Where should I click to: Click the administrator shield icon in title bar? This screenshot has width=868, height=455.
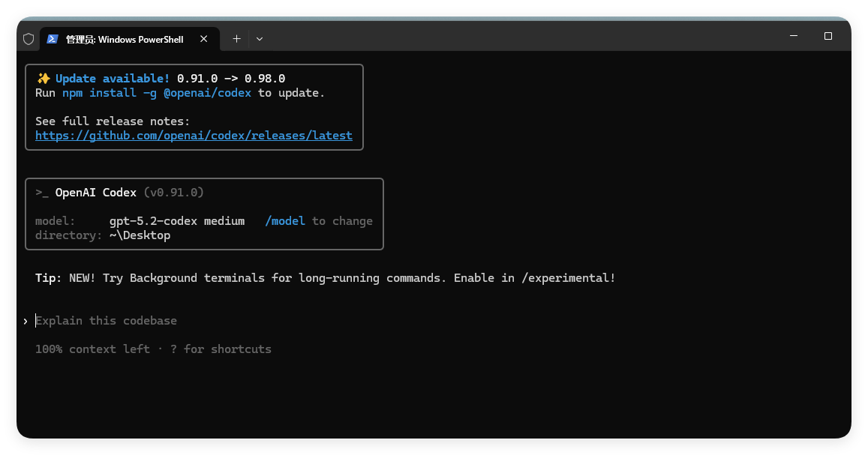pyautogui.click(x=29, y=39)
